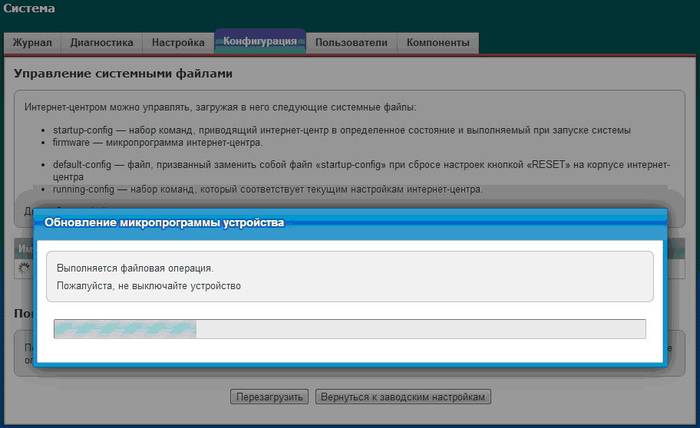Click Вернуться к заводским настройкам button
The image size is (700, 428).
point(403,397)
